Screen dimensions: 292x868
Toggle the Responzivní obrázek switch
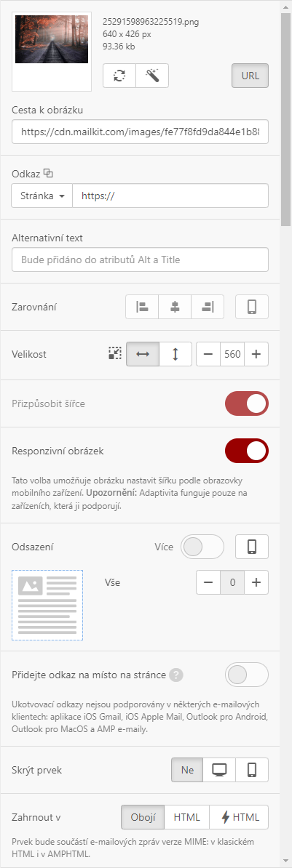(247, 451)
